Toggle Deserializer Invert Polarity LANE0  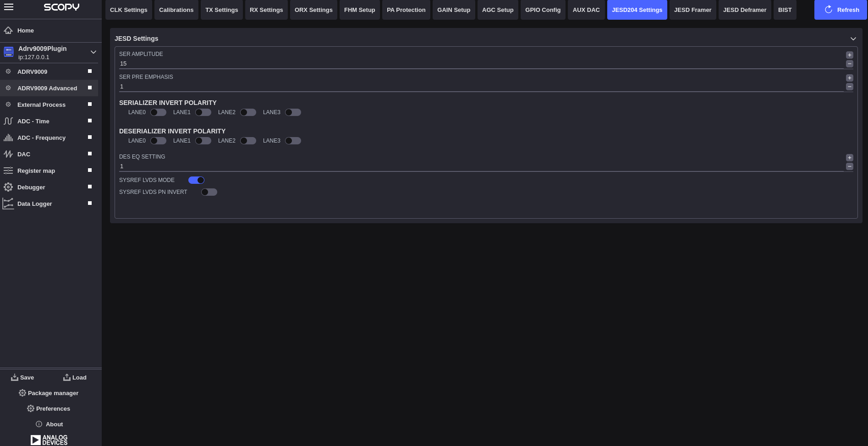click(159, 141)
